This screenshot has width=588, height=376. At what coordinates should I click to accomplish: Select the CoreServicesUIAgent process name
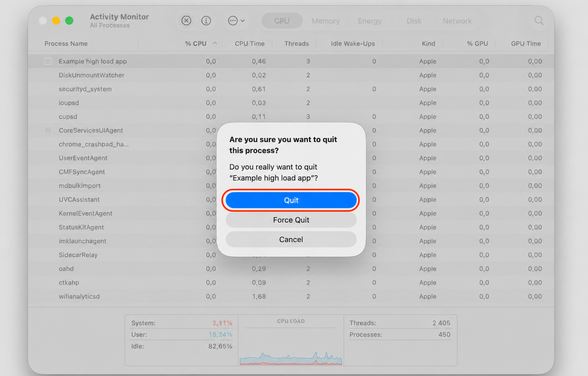click(x=91, y=130)
